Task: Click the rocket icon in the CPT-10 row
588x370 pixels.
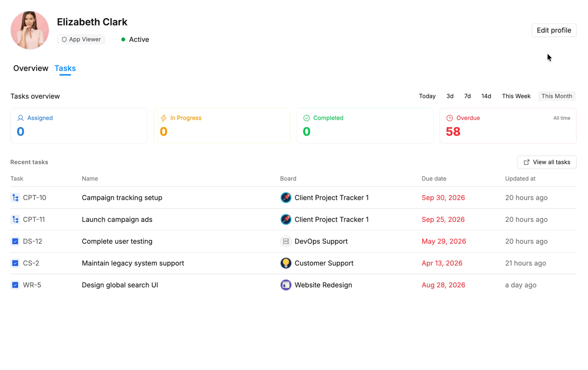Action: click(286, 198)
